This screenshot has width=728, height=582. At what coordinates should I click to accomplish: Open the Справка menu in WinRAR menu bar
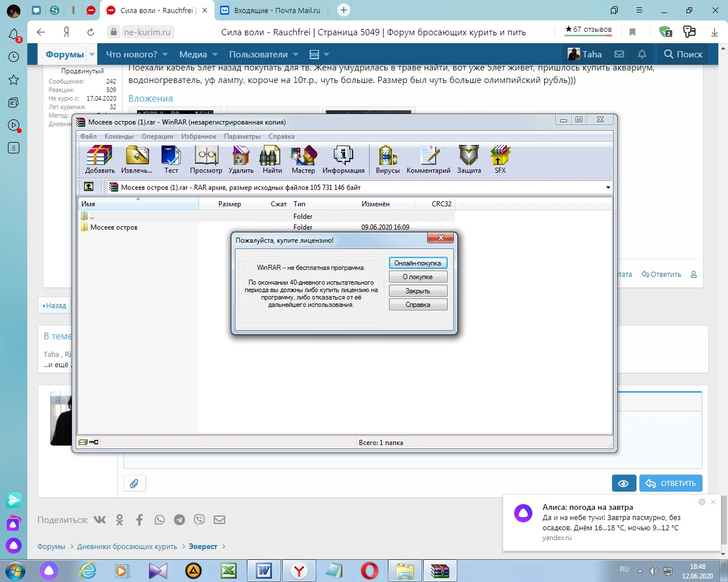(282, 136)
